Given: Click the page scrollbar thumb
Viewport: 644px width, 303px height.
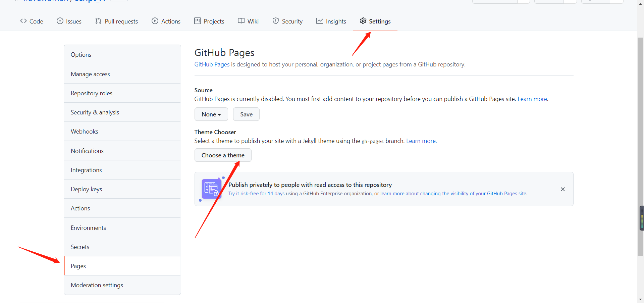Looking at the screenshot, I should [x=641, y=218].
